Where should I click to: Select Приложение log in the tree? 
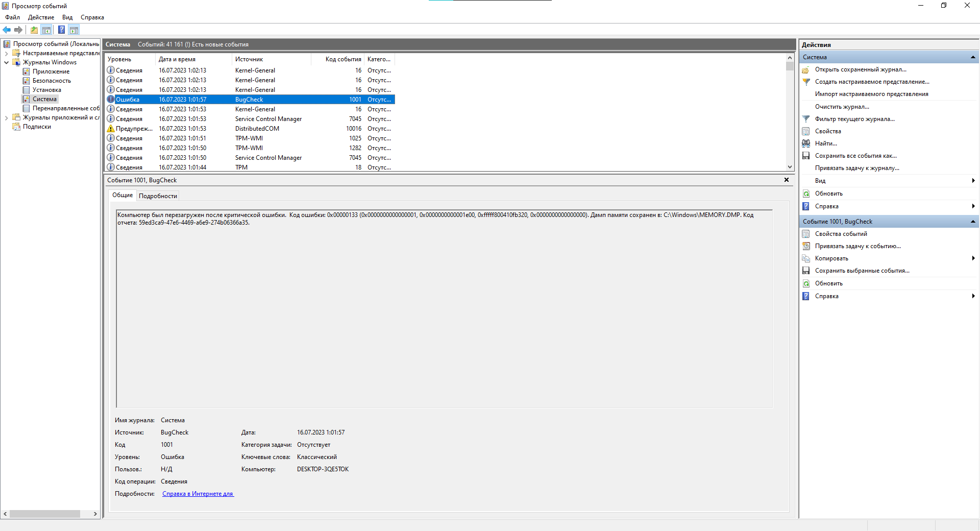click(51, 71)
